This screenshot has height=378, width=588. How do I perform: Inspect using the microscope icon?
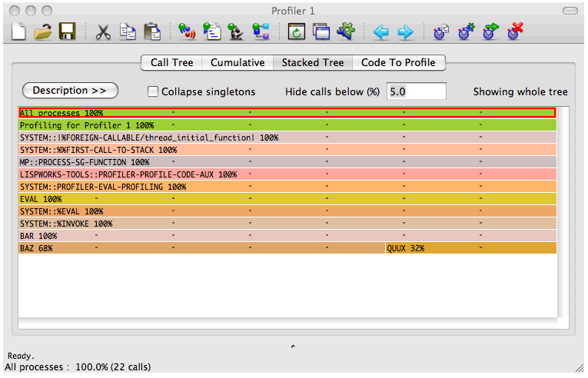click(236, 31)
